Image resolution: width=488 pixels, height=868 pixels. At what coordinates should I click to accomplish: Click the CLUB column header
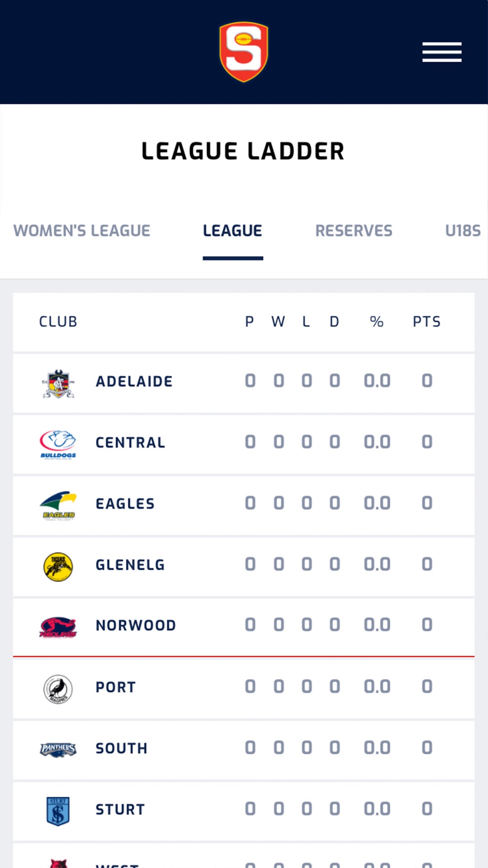point(58,322)
